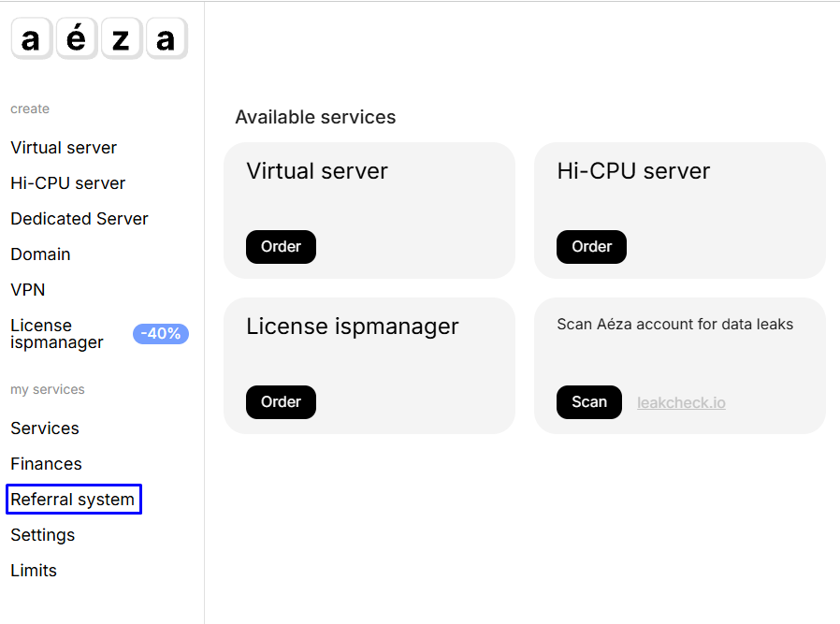Select Hi-CPU server sidebar item
Screen dimensions: 840x624
(x=67, y=183)
